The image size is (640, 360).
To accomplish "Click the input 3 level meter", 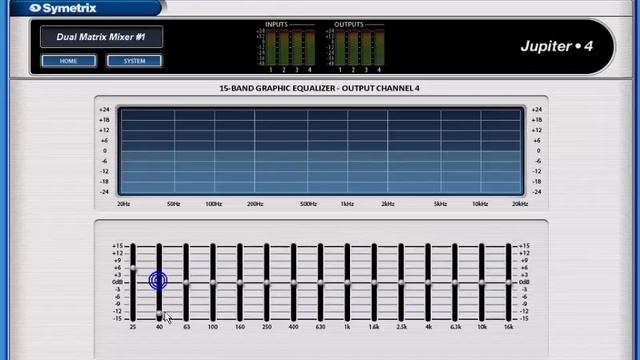I will click(297, 48).
